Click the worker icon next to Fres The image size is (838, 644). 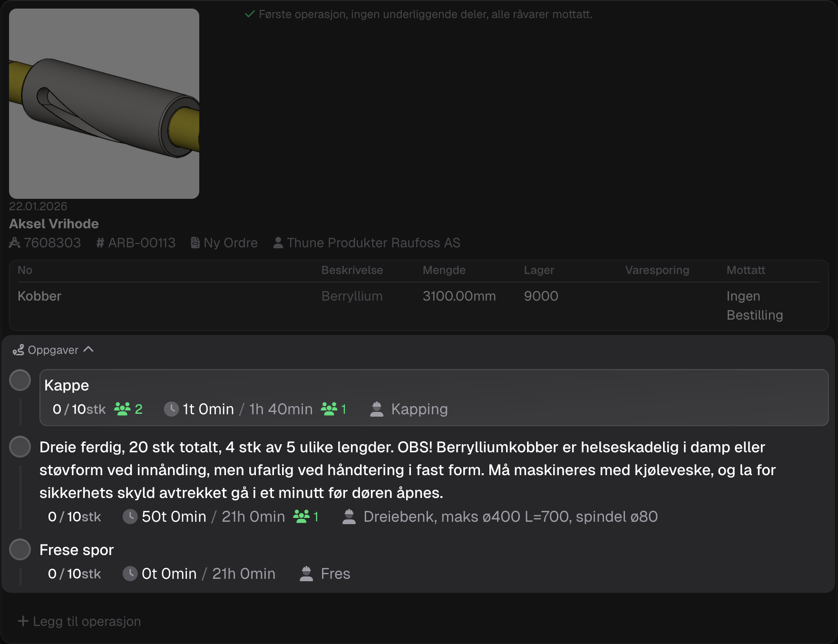click(x=306, y=574)
